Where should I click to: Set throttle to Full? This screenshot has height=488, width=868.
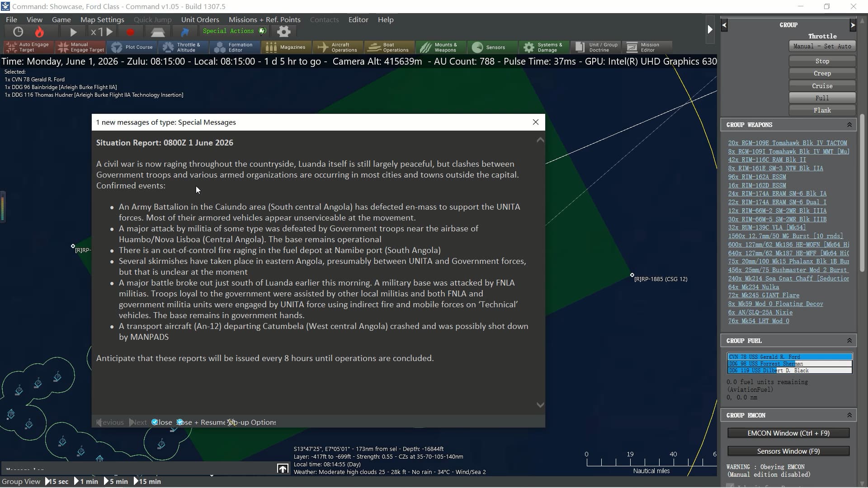tap(822, 98)
